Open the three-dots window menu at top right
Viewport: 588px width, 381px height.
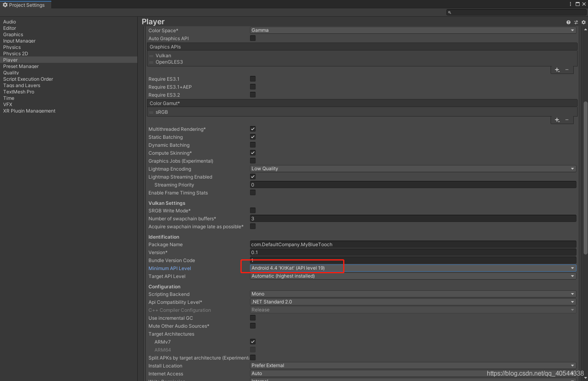pyautogui.click(x=570, y=4)
